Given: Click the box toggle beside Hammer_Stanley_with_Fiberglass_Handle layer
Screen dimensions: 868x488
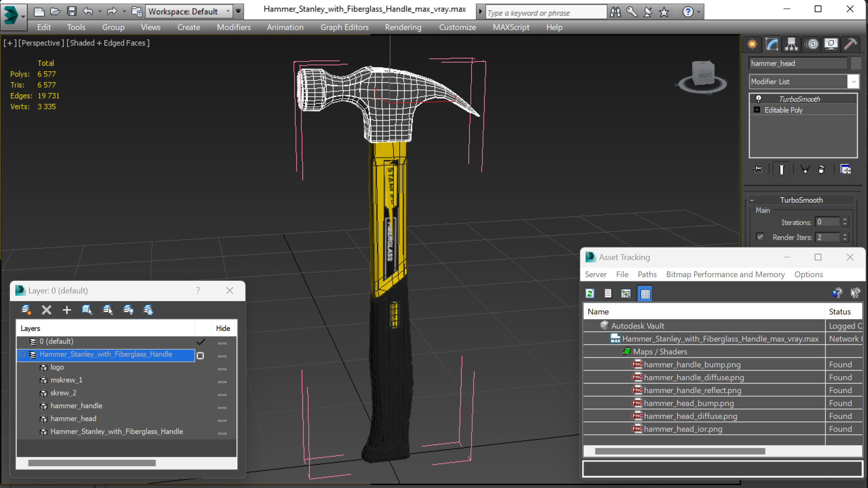Looking at the screenshot, I should tap(200, 356).
